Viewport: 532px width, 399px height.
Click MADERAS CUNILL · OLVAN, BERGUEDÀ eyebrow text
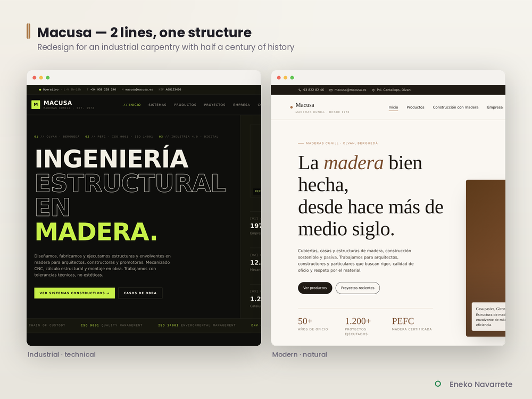[342, 143]
